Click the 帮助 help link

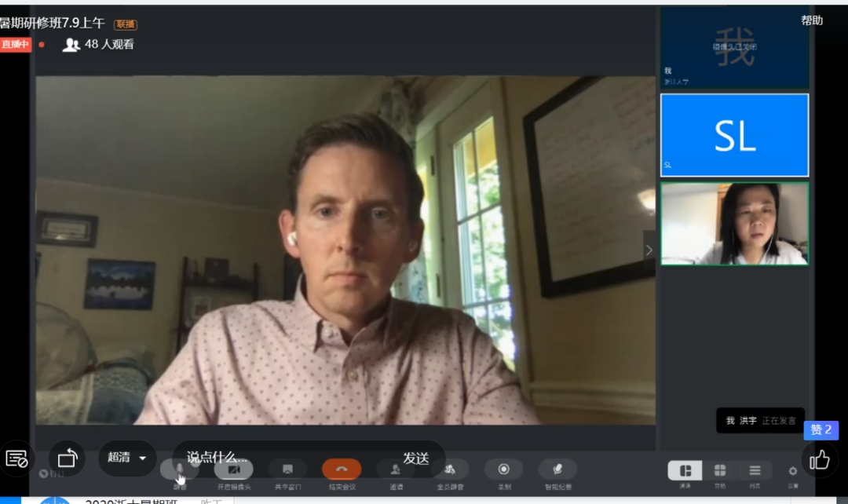pos(812,20)
